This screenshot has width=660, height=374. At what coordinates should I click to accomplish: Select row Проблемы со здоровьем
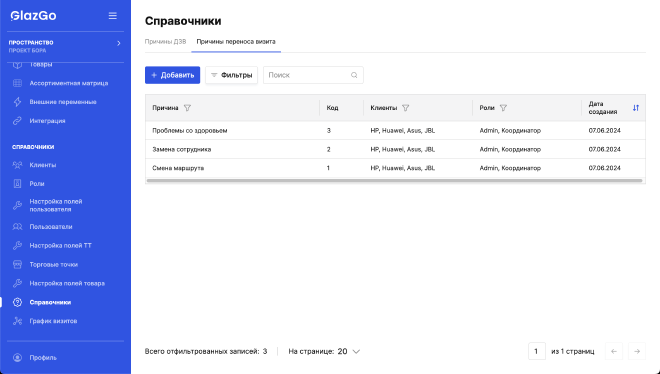click(x=395, y=130)
